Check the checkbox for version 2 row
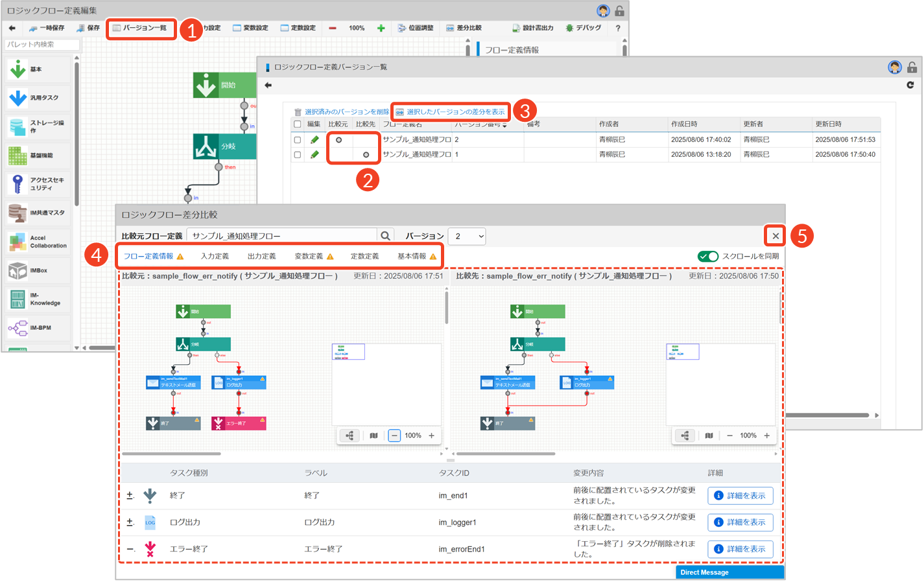The height and width of the screenshot is (582, 924). coord(298,139)
